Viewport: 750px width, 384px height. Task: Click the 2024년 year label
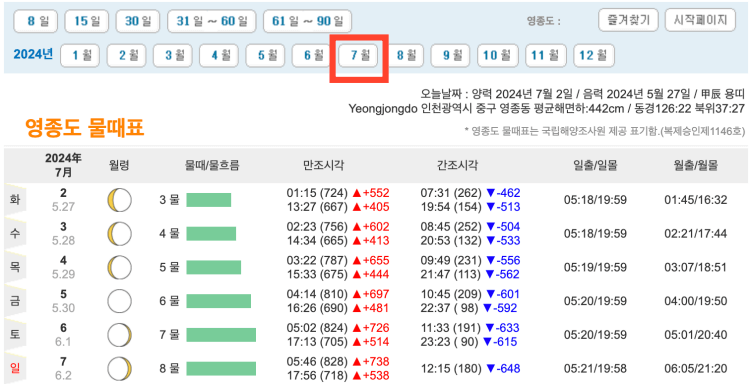point(33,54)
